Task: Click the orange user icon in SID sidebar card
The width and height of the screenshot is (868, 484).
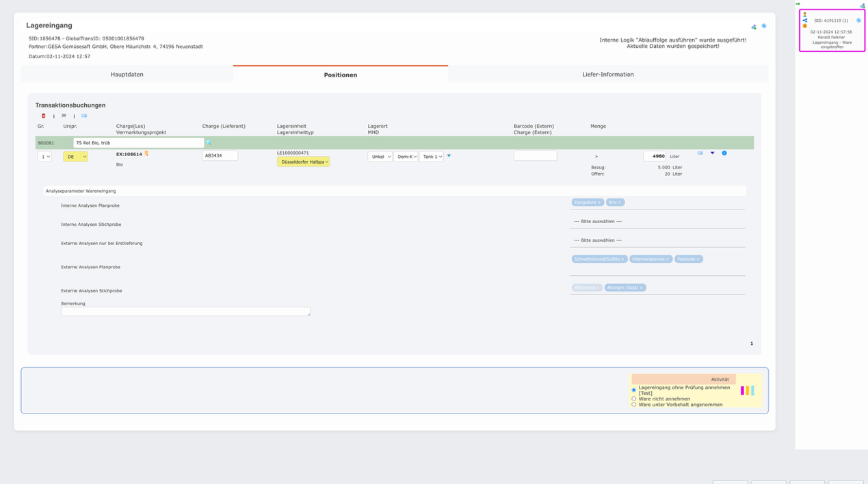Action: (805, 14)
